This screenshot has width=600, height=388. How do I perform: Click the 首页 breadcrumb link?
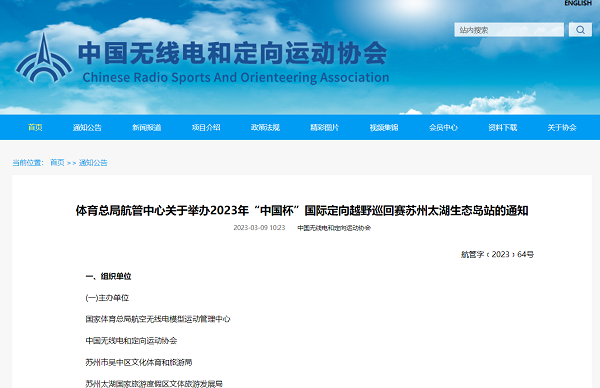[x=57, y=163]
